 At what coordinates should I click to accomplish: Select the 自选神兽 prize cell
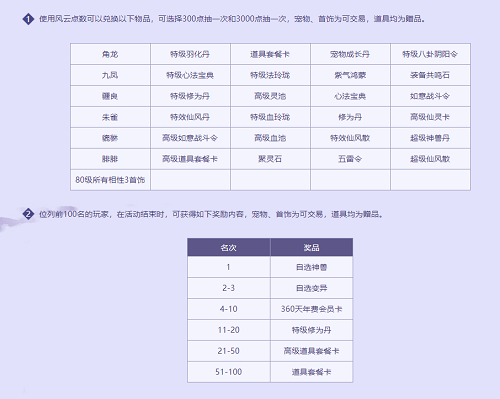click(312, 267)
